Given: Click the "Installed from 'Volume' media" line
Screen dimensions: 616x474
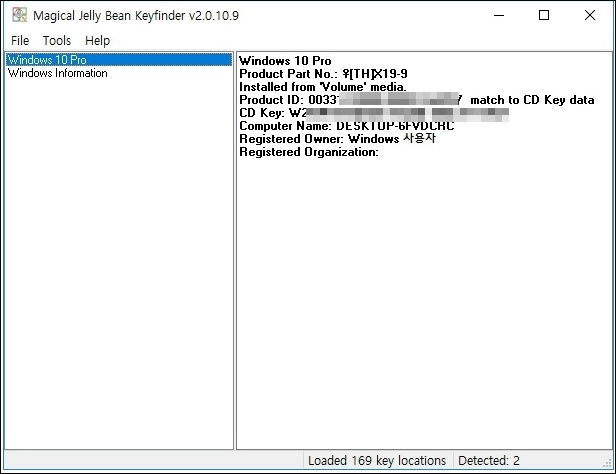Looking at the screenshot, I should tap(323, 87).
